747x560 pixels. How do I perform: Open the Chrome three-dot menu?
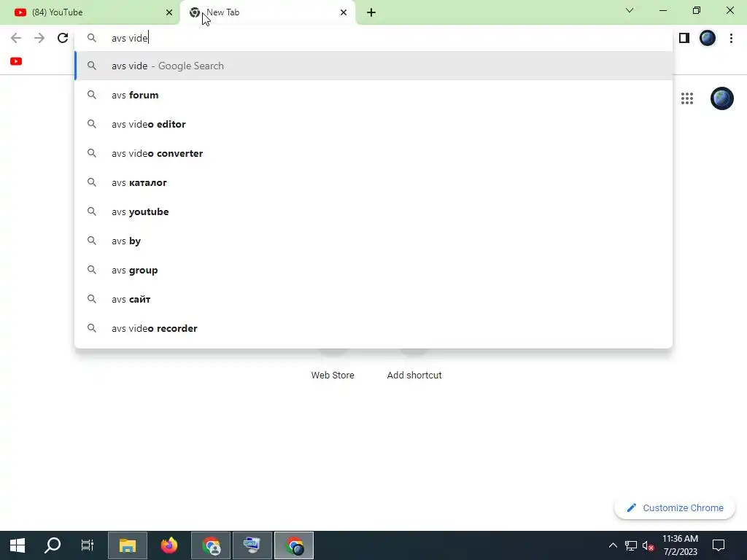coord(731,38)
